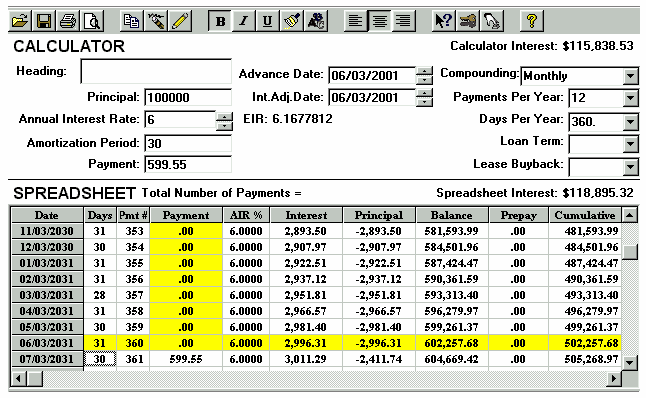The width and height of the screenshot is (646, 398).
Task: Toggle italic formatting button
Action: point(244,21)
